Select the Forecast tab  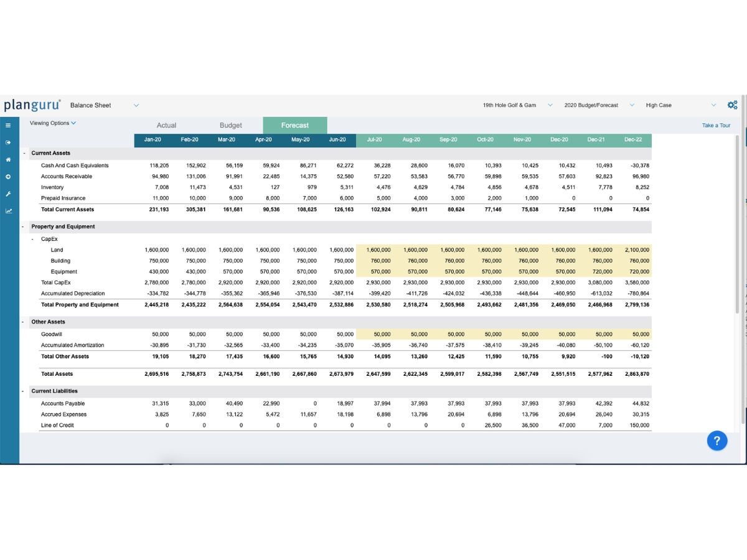coord(295,125)
